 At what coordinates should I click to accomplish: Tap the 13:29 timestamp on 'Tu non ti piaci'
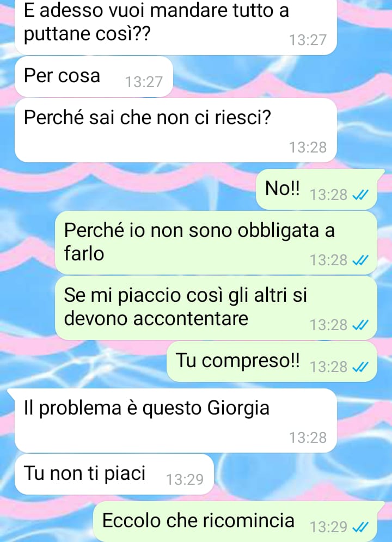pos(185,480)
